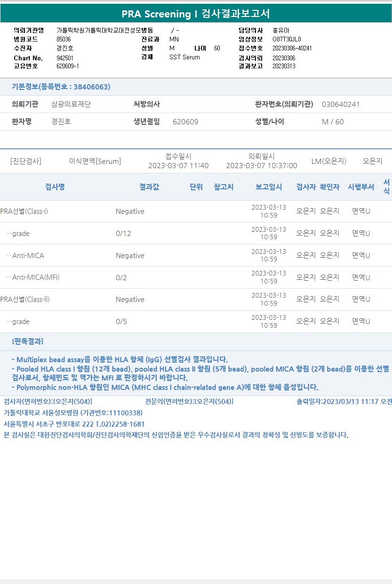The width and height of the screenshot is (392, 584).
Task: Click 성별/나이 value 'M / 60'
Action: tap(333, 122)
